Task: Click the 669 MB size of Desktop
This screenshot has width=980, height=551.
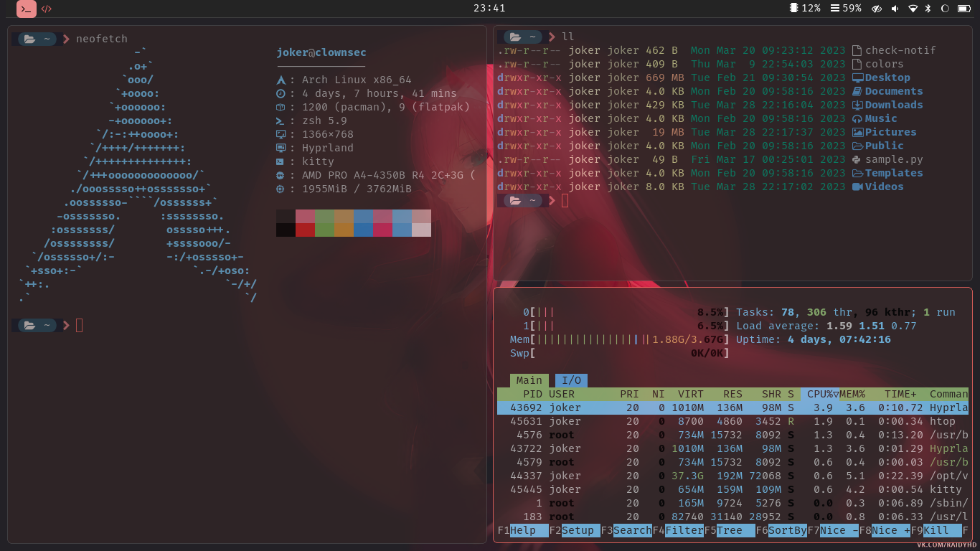Action: click(665, 77)
